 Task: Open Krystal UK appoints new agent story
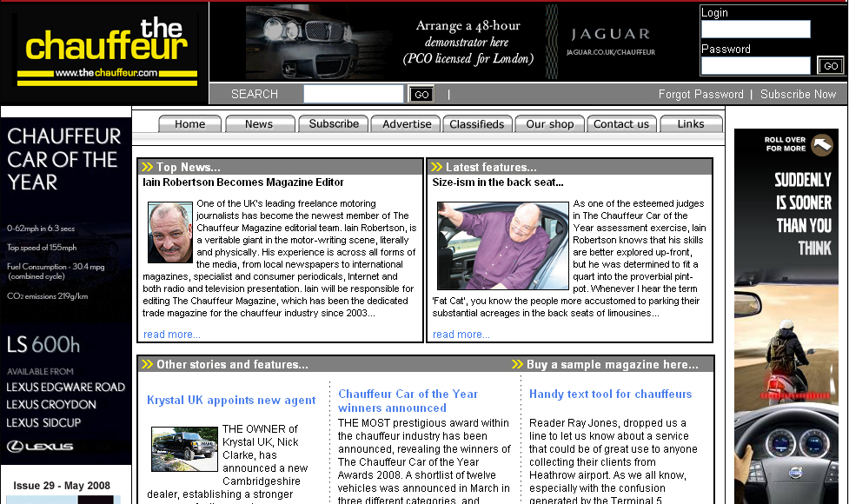click(231, 400)
